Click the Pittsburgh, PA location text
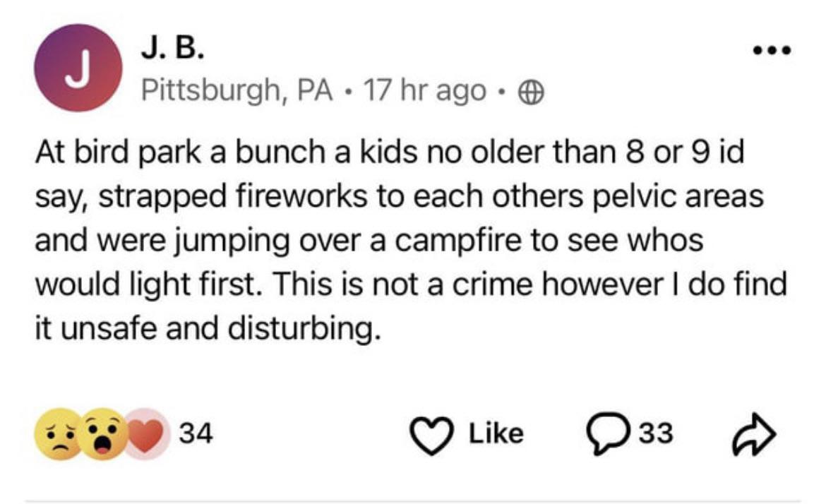The height and width of the screenshot is (504, 826). tap(237, 90)
